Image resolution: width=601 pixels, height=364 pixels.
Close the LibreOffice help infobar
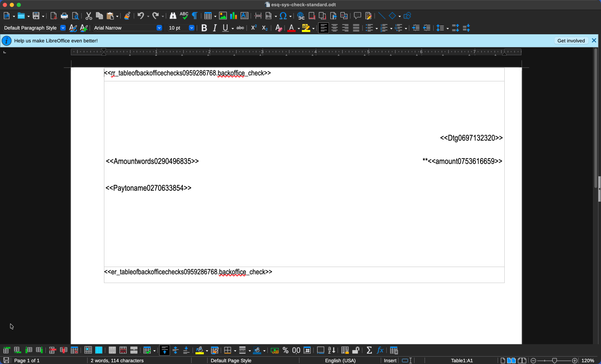point(594,40)
